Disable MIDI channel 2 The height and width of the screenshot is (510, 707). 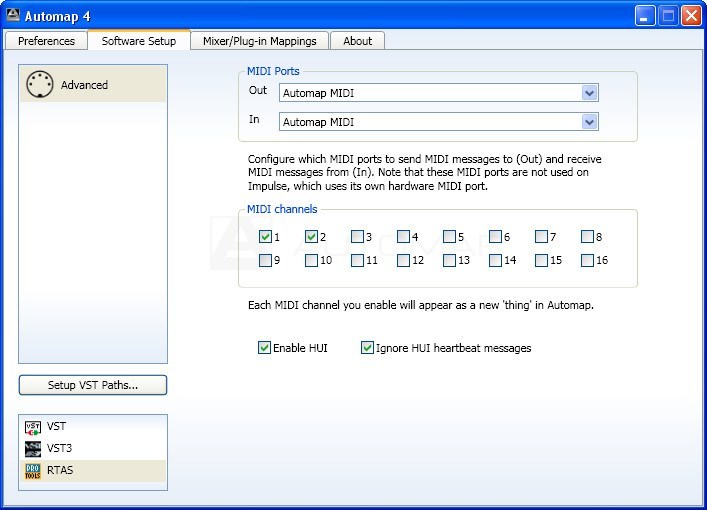311,236
